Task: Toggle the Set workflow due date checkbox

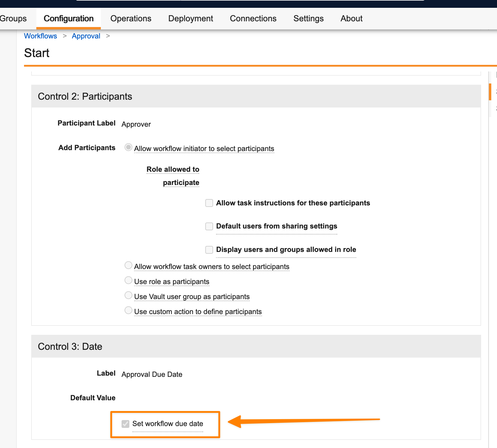Action: point(125,424)
